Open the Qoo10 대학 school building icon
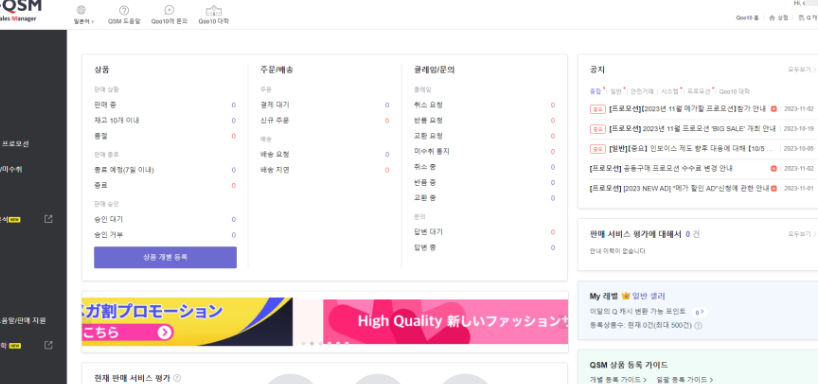Screen dimensions: 818x384 click(213, 10)
